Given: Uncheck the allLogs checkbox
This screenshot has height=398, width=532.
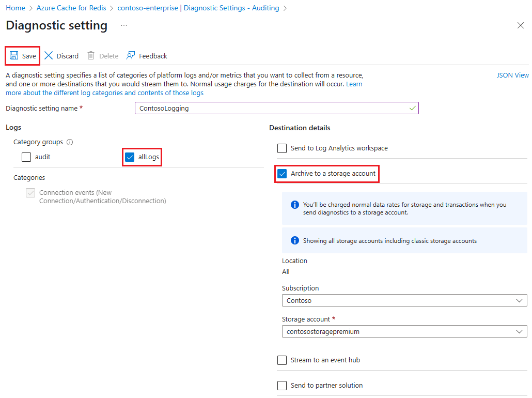Looking at the screenshot, I should pos(130,157).
